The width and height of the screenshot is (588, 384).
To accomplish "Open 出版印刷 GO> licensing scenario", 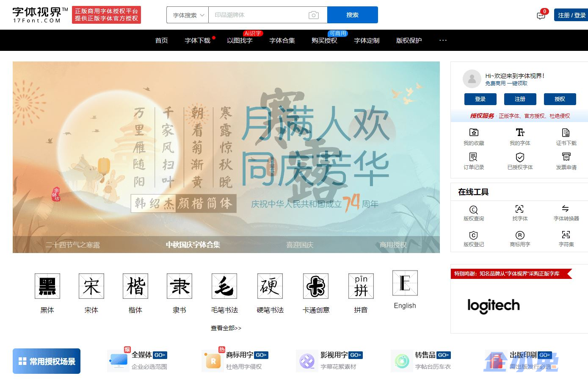I will click(x=519, y=360).
